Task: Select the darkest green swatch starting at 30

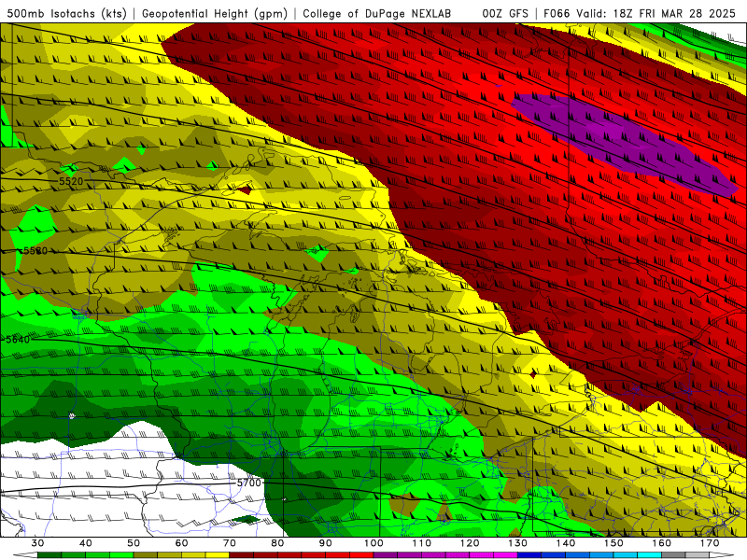Action: coord(49,555)
